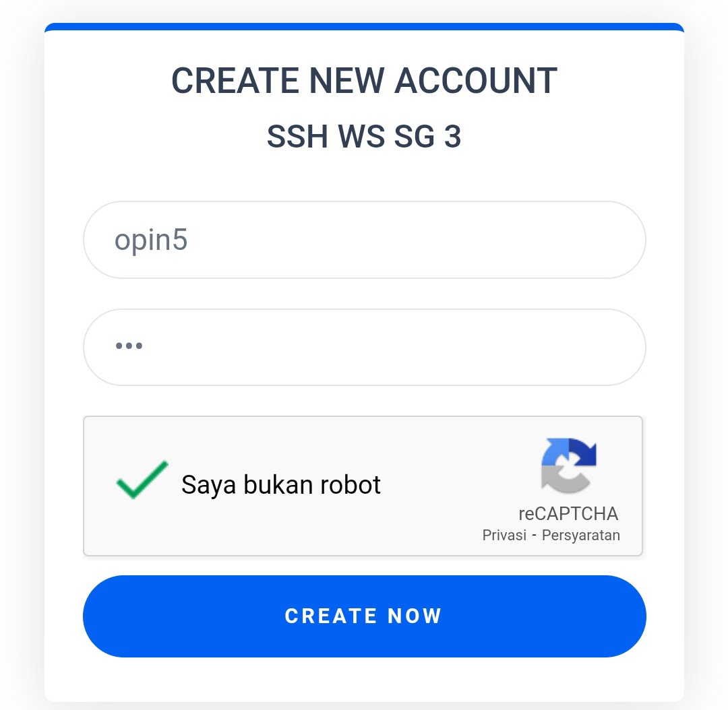Click the word NOW on the blue button
This screenshot has height=710, width=728.
(x=415, y=616)
